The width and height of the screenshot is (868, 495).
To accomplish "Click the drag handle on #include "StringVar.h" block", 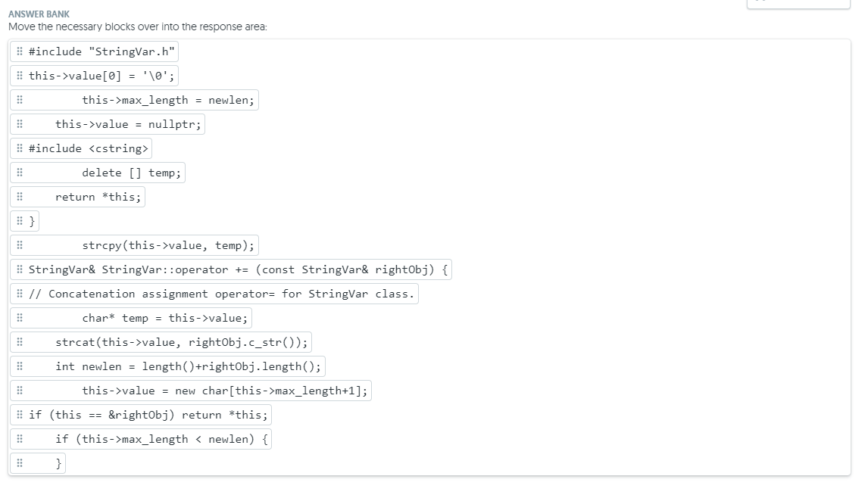I will tap(20, 51).
